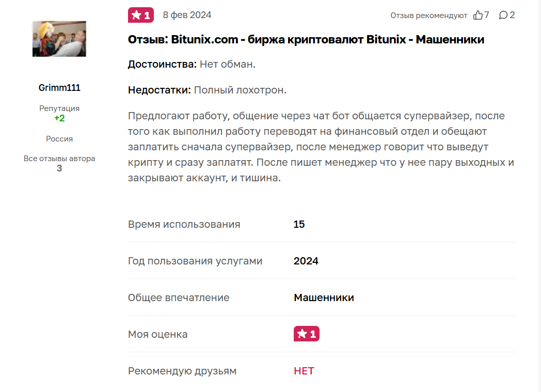Image resolution: width=541 pixels, height=392 pixels.
Task: Click the Недостатки line
Action: pos(207,90)
